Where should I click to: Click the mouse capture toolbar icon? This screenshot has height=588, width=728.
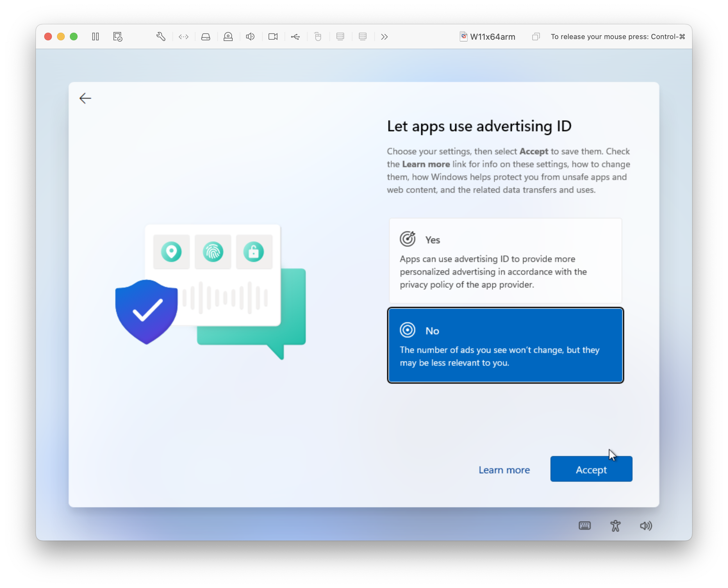click(x=318, y=37)
